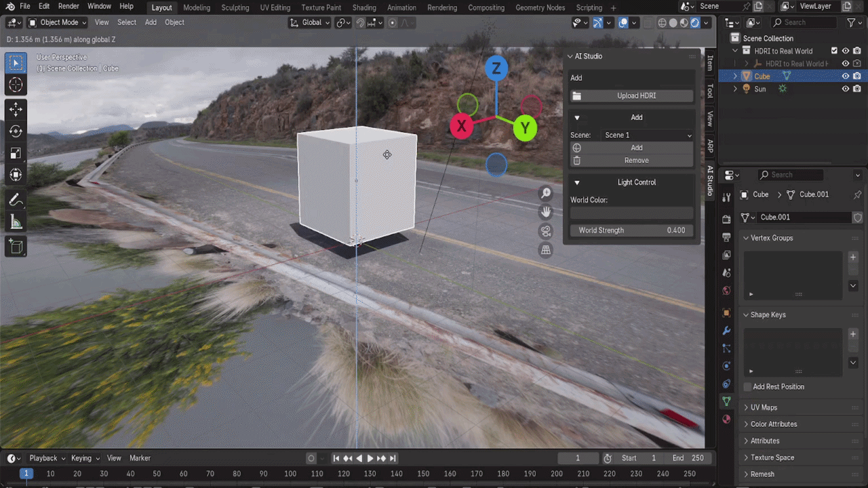Switch to the Shading workspace tab

pos(364,7)
